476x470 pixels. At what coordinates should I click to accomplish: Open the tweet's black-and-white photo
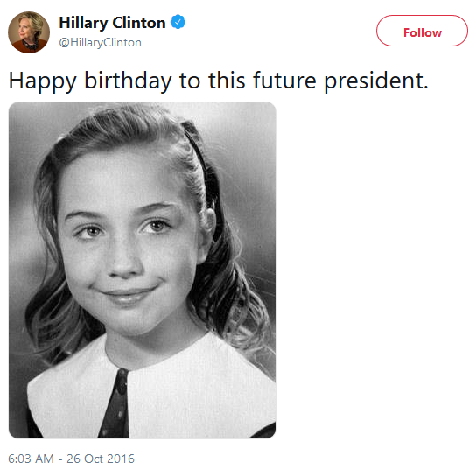(x=142, y=270)
